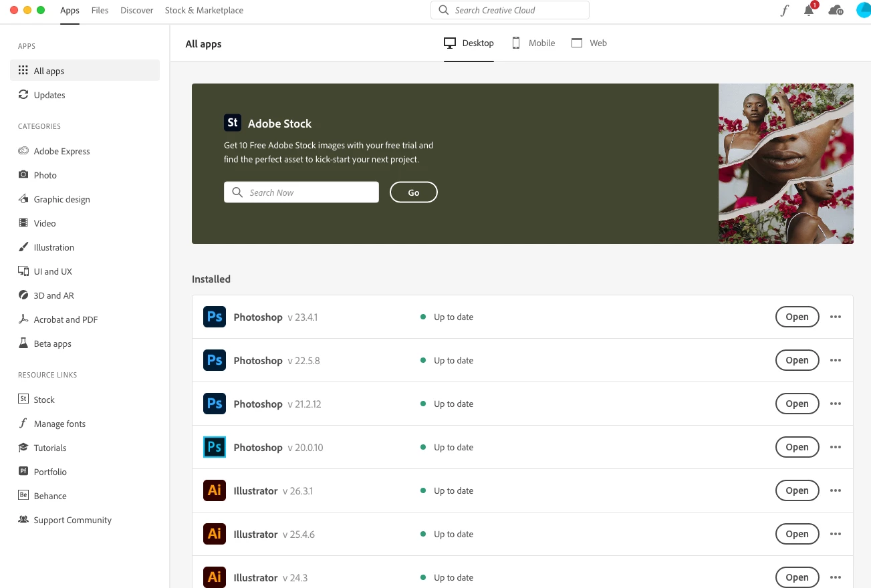The image size is (871, 588).
Task: Open the Behance resource link
Action: 85,496
